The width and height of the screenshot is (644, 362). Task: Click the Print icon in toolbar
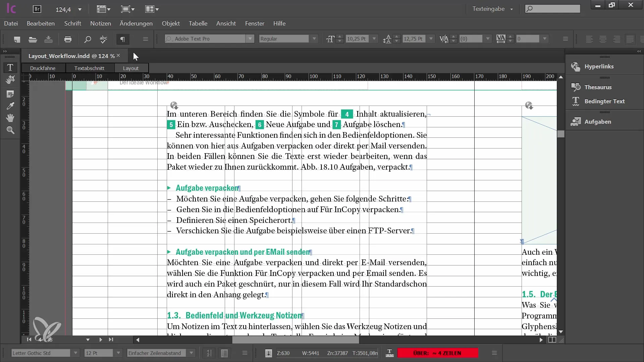(68, 39)
